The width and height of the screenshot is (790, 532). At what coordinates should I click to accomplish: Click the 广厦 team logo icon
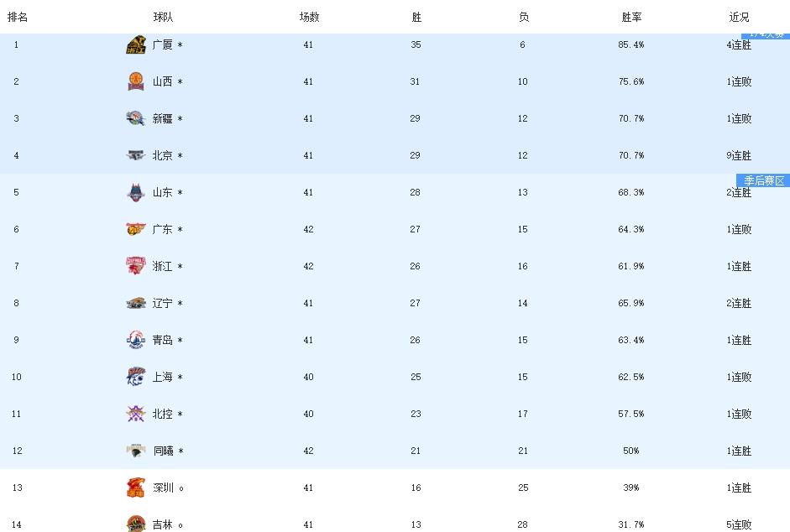click(136, 44)
